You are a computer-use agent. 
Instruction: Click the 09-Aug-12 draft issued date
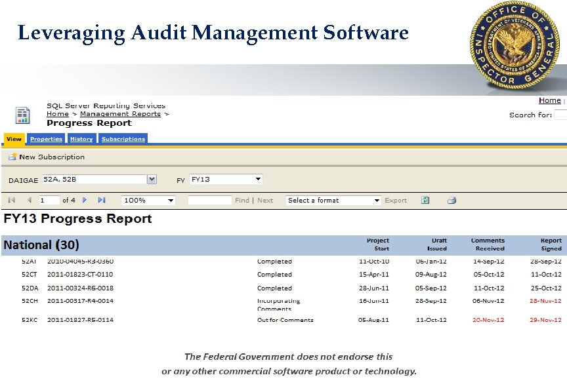point(430,274)
